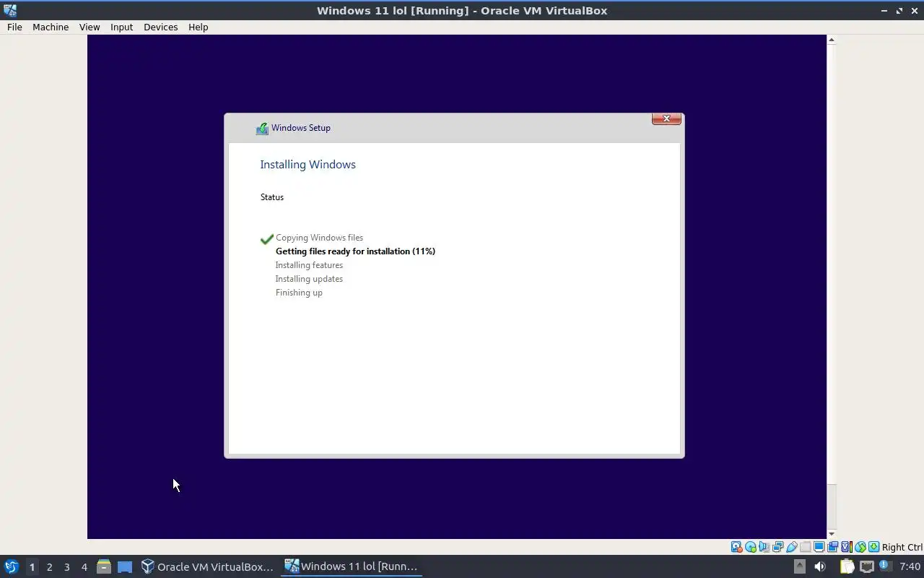Open the volume control tray icon
The height and width of the screenshot is (578, 924).
(820, 566)
